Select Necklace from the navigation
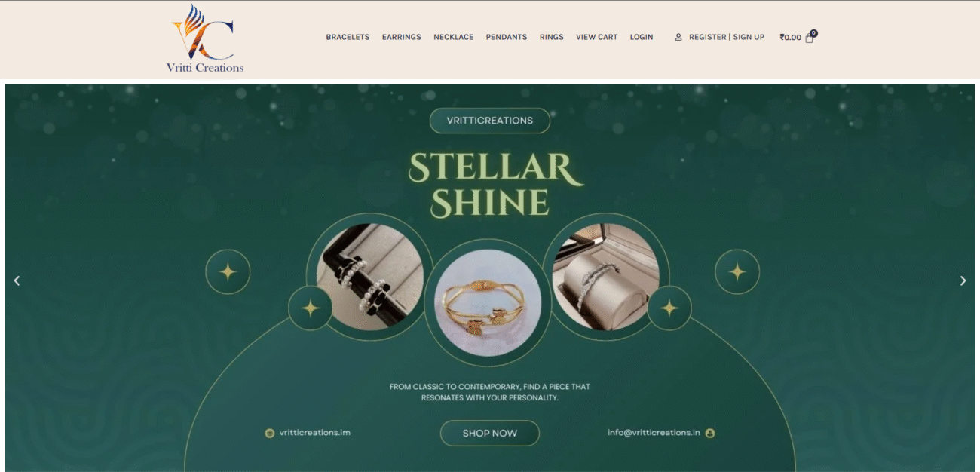The image size is (980, 472). [x=453, y=37]
